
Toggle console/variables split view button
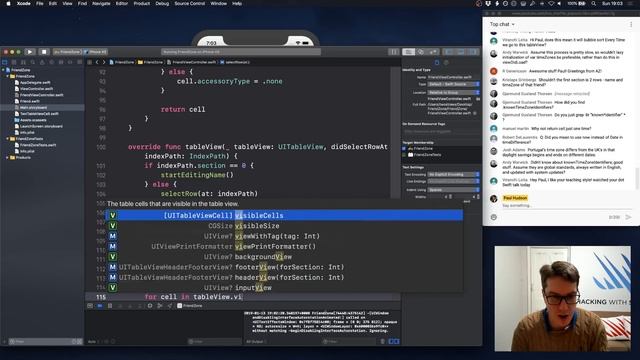click(394, 341)
